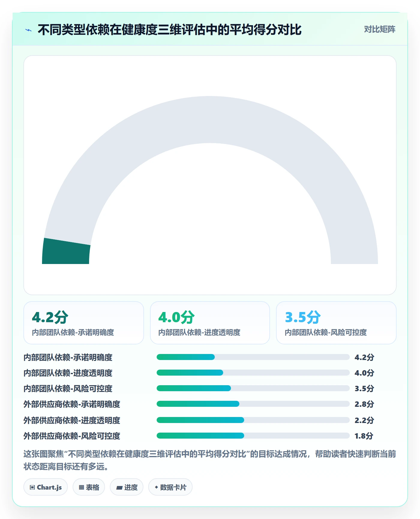Click the grey gauge arc track
The image size is (420, 519).
click(x=210, y=120)
